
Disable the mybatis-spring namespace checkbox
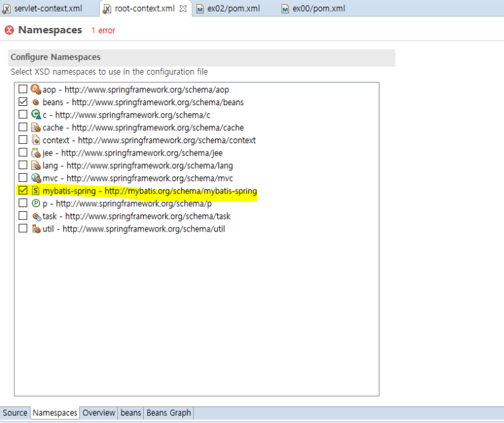tap(23, 191)
